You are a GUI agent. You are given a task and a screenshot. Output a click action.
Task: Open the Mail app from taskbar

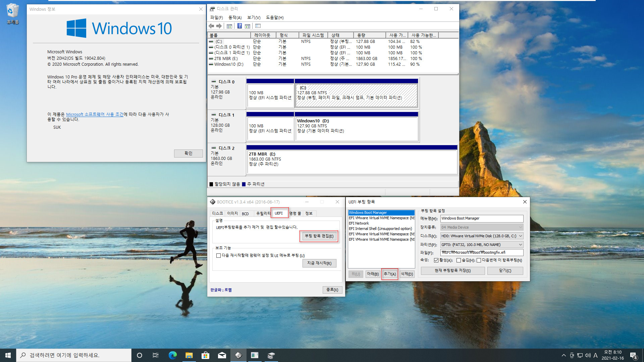pos(222,355)
